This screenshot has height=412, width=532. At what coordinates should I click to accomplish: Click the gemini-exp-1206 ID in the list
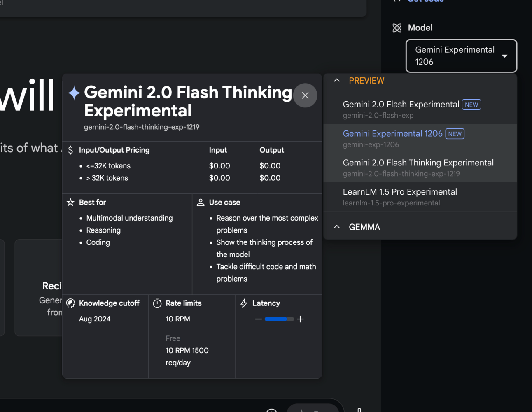[371, 145]
